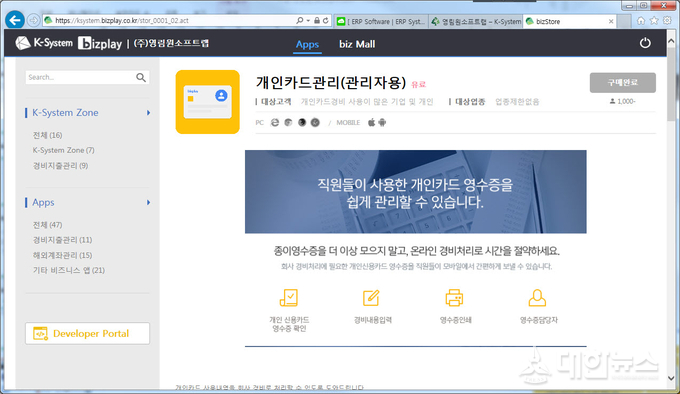
Task: Click the receipt management banner image
Action: point(415,192)
